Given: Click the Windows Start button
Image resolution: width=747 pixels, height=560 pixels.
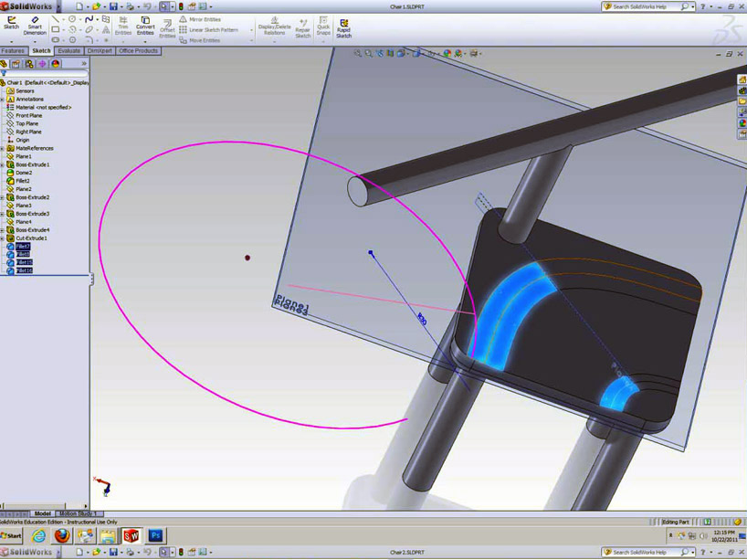Looking at the screenshot, I should coord(12,536).
